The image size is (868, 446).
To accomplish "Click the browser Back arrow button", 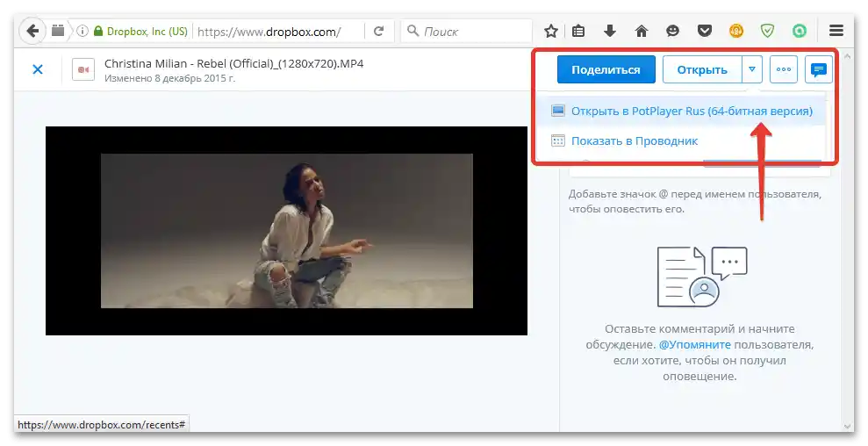I will (32, 31).
